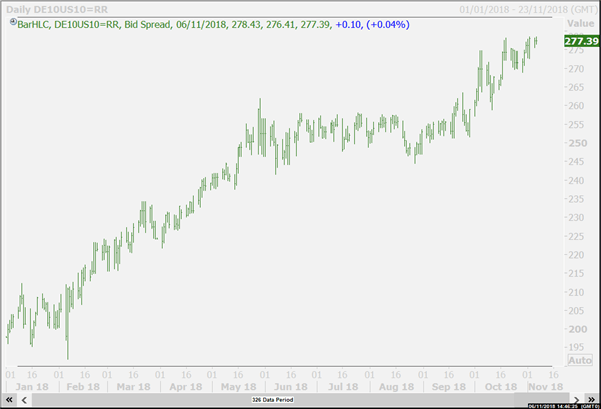
Task: Click the blue +0.10 (+0.04%) change value
Action: [373, 25]
